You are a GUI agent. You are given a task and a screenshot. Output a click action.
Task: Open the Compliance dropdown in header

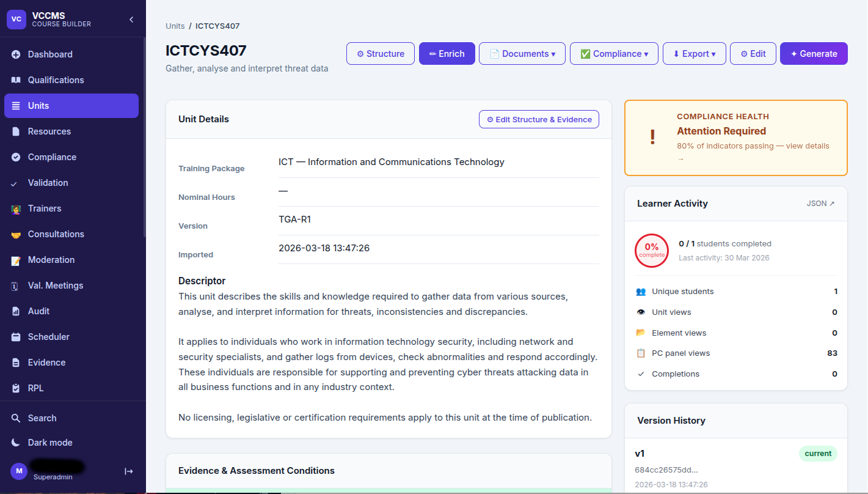coord(614,54)
